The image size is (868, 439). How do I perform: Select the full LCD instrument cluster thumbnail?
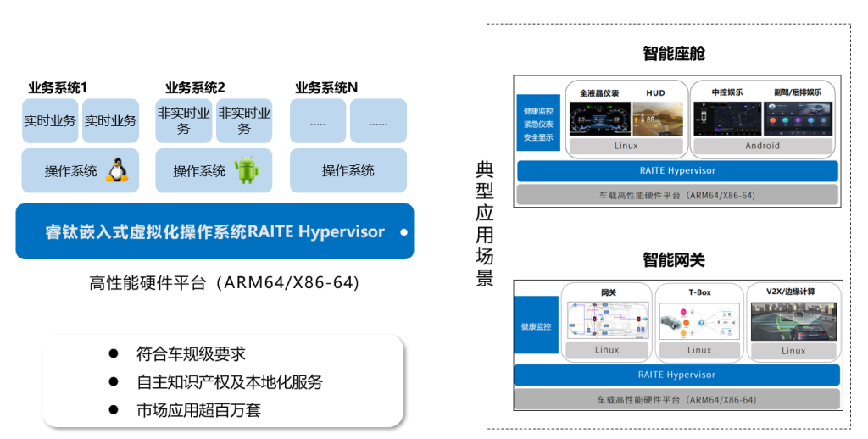click(x=600, y=119)
